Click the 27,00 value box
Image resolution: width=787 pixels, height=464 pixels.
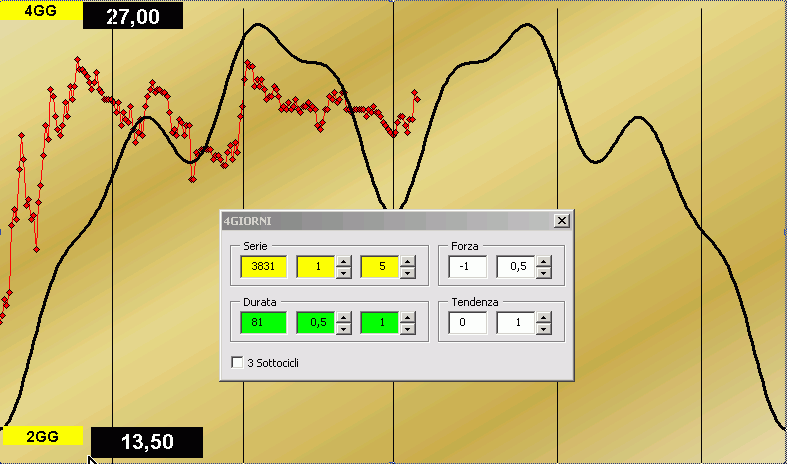point(133,16)
